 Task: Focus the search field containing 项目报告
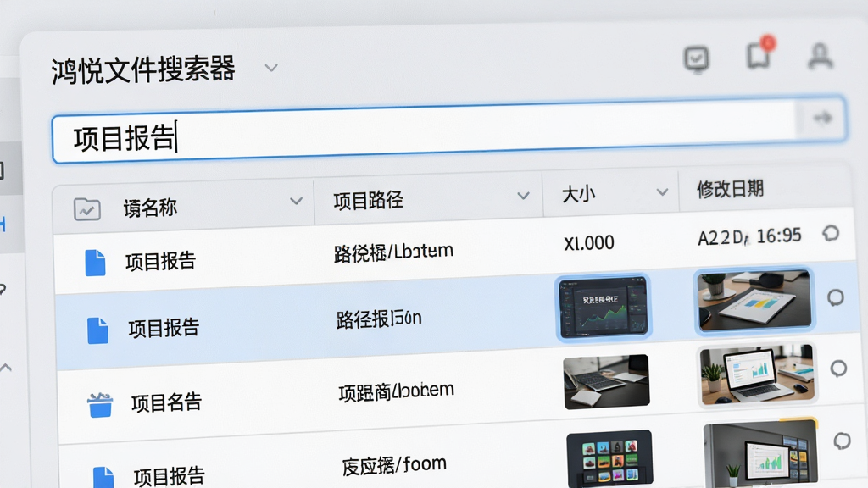point(449,130)
